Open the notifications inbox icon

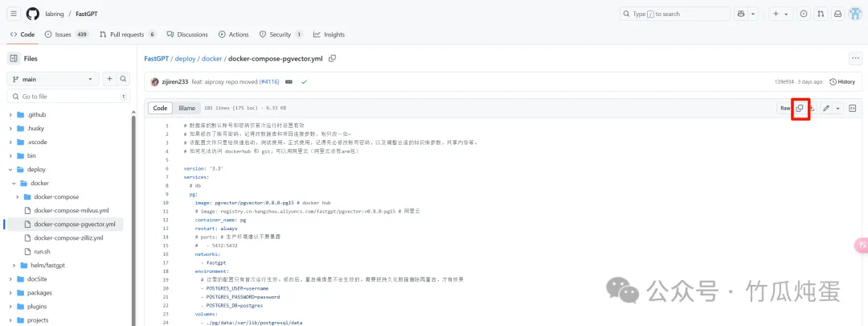coord(838,14)
